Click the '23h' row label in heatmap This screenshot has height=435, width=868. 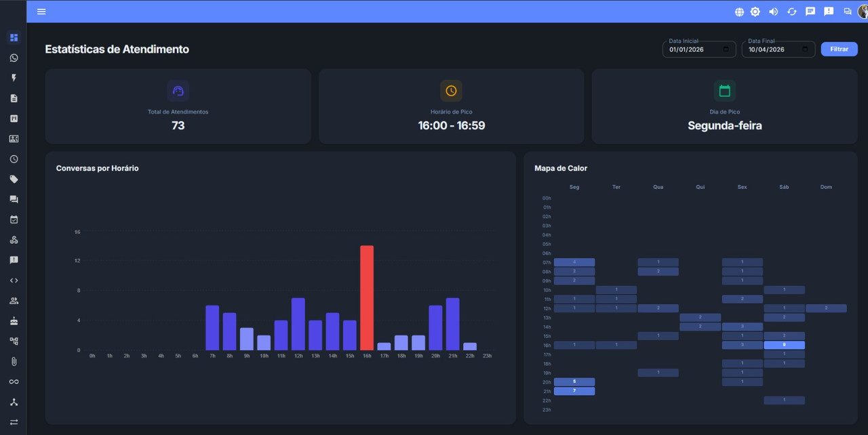pos(547,410)
